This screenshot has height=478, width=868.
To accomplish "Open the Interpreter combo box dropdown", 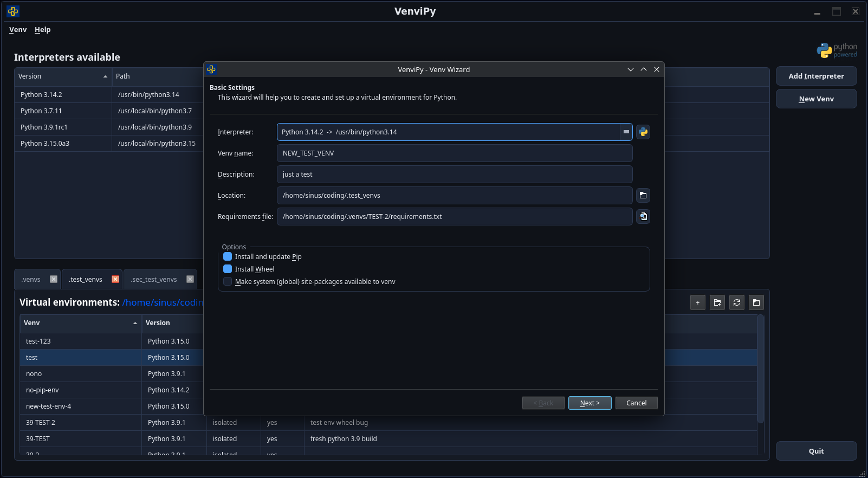I will click(626, 132).
